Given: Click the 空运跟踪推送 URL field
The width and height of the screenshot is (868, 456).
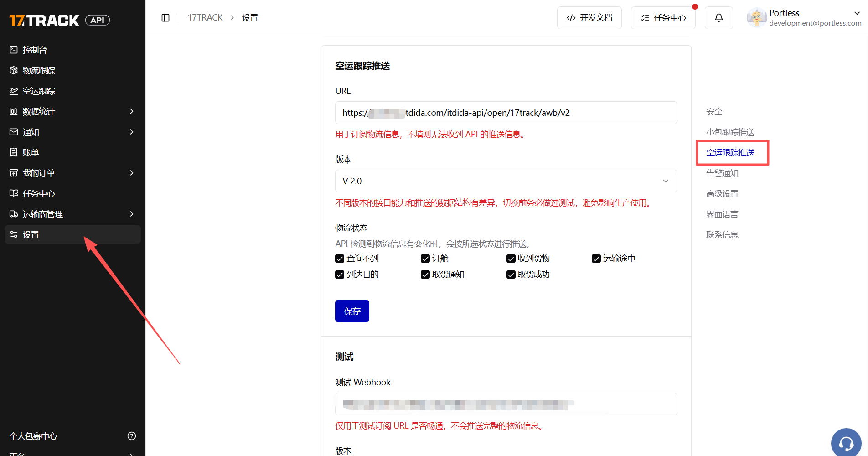Looking at the screenshot, I should point(506,113).
